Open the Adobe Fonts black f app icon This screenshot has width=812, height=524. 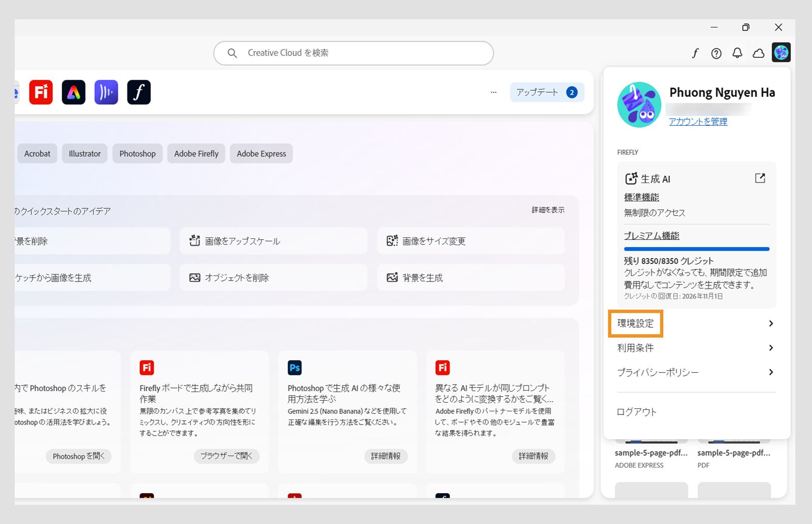(x=139, y=92)
